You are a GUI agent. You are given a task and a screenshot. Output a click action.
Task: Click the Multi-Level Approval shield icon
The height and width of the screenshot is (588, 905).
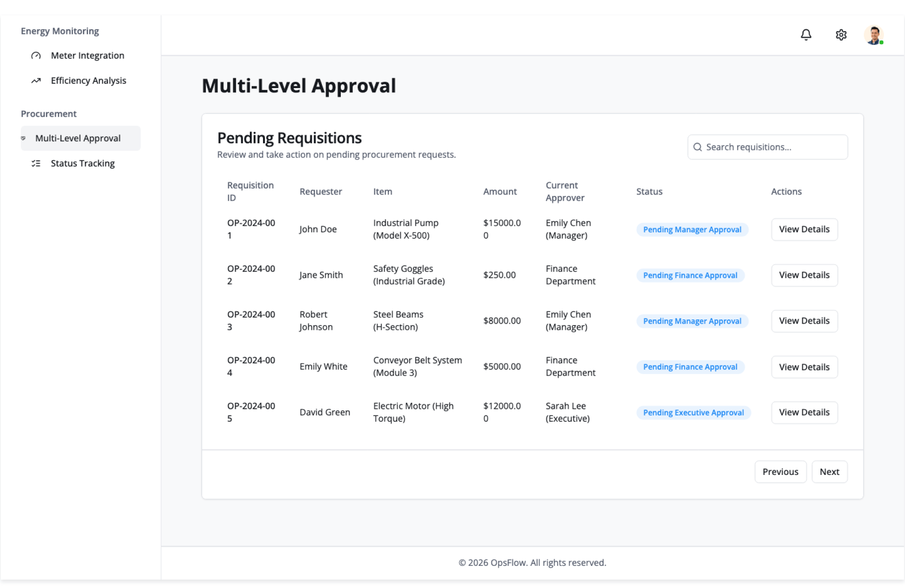[23, 139]
